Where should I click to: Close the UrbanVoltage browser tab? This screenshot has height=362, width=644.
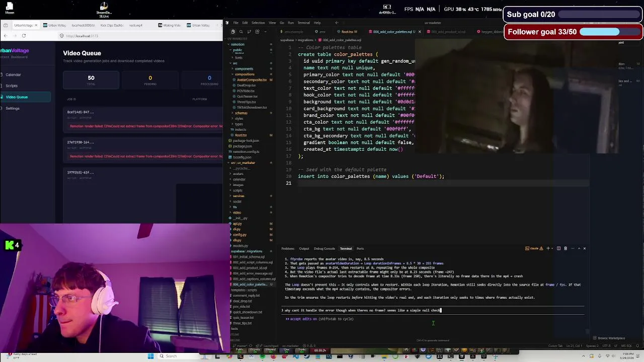36,25
